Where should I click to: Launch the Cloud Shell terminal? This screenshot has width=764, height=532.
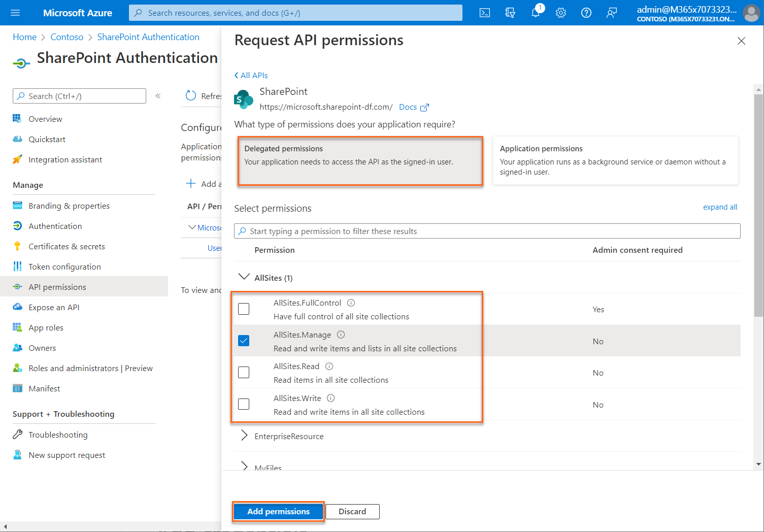[x=484, y=13]
